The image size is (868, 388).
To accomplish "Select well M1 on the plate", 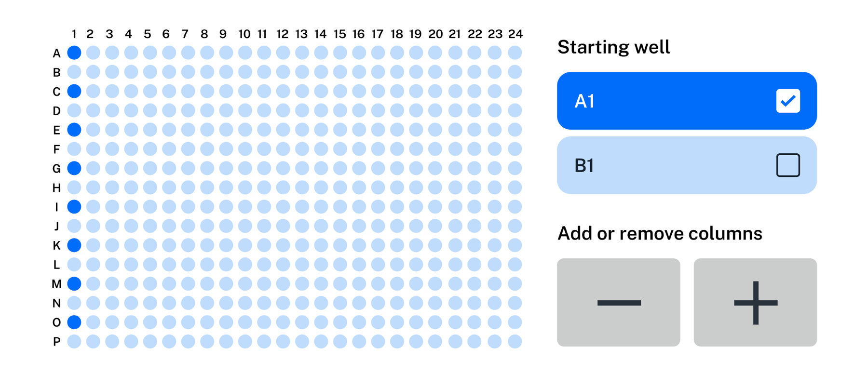I will [x=74, y=284].
